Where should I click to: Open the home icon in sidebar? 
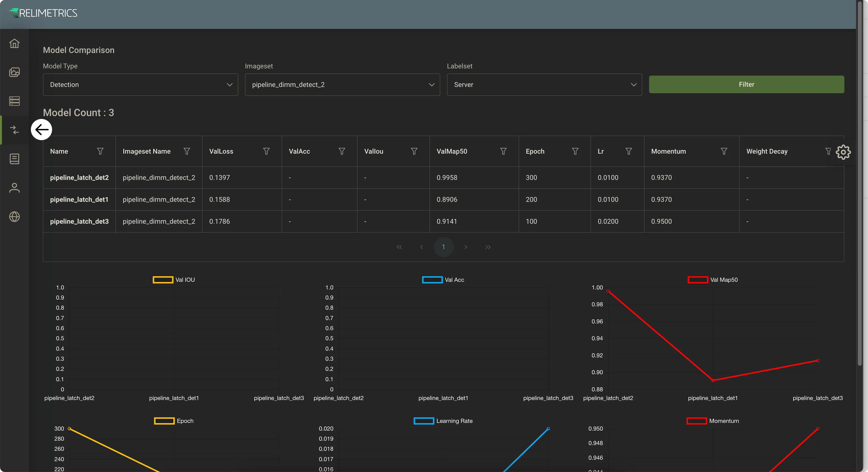pyautogui.click(x=14, y=43)
